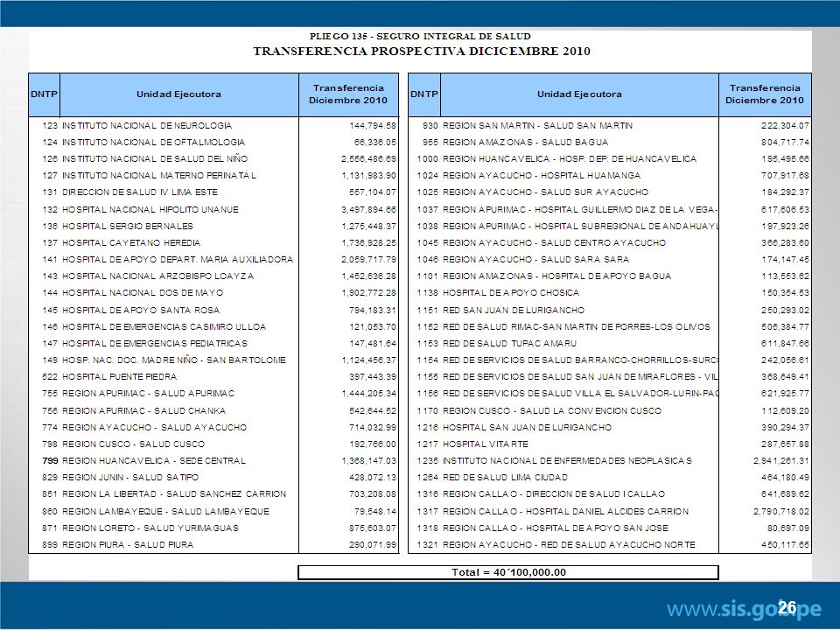Click DNTP code 1037 in the table

[x=428, y=209]
